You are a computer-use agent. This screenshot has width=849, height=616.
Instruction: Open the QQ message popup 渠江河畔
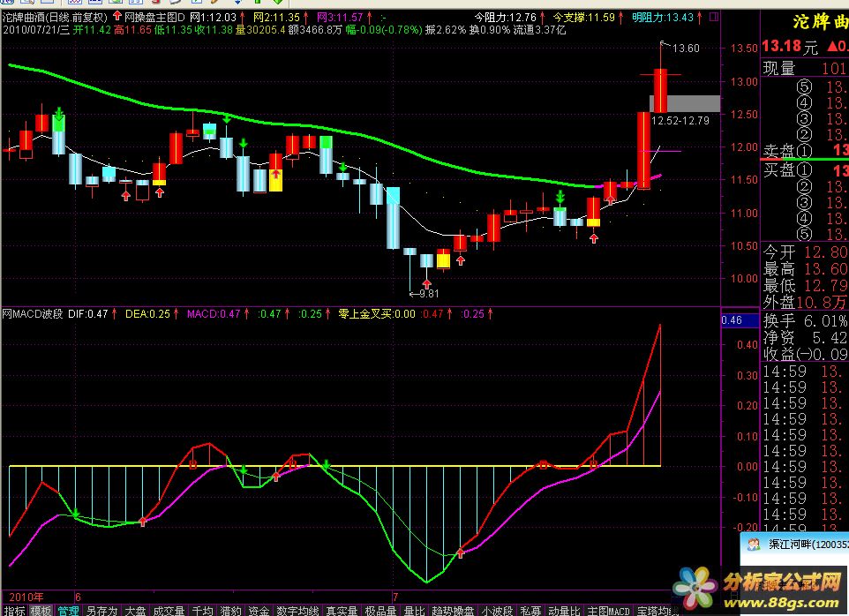click(x=794, y=545)
